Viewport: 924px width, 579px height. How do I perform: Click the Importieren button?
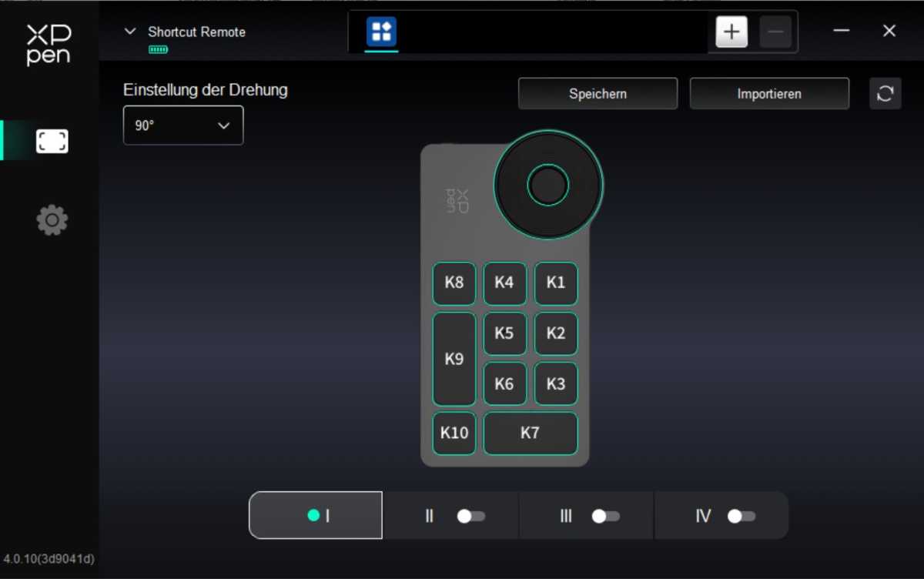point(769,94)
